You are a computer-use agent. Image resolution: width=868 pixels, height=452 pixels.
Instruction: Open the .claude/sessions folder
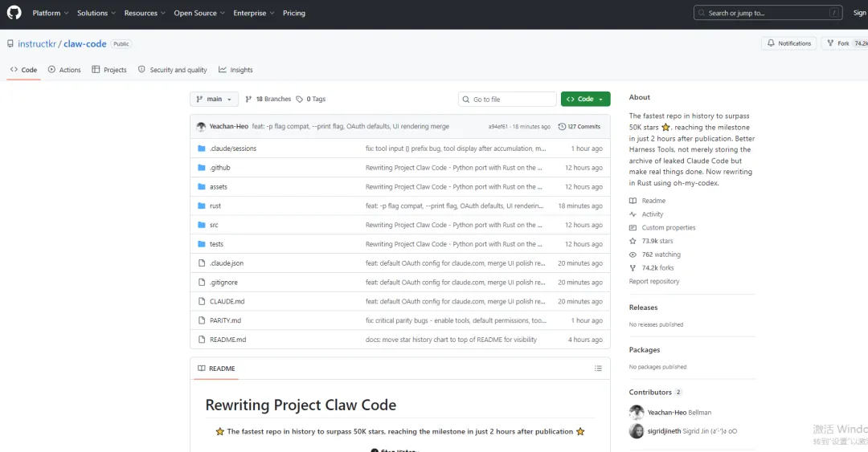[x=233, y=149]
